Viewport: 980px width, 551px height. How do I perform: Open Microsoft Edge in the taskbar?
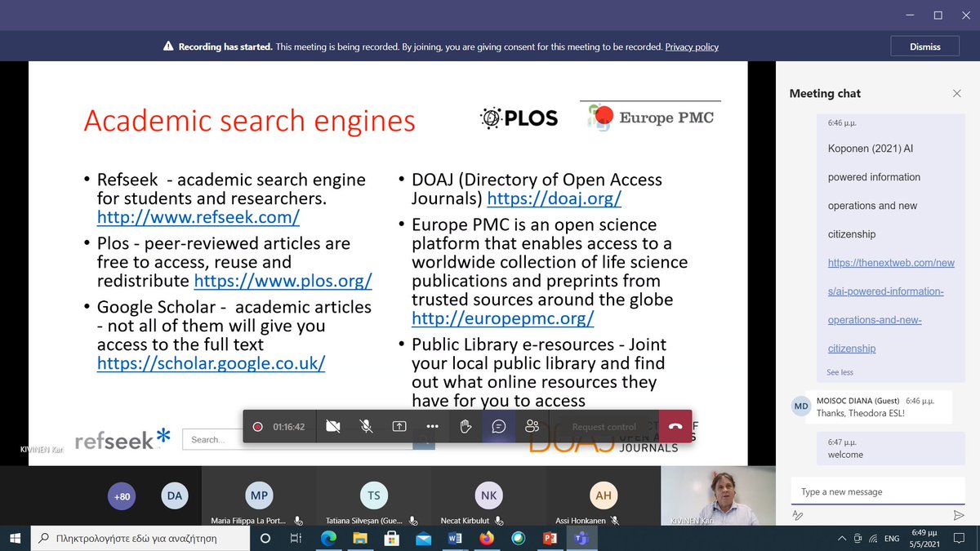328,539
